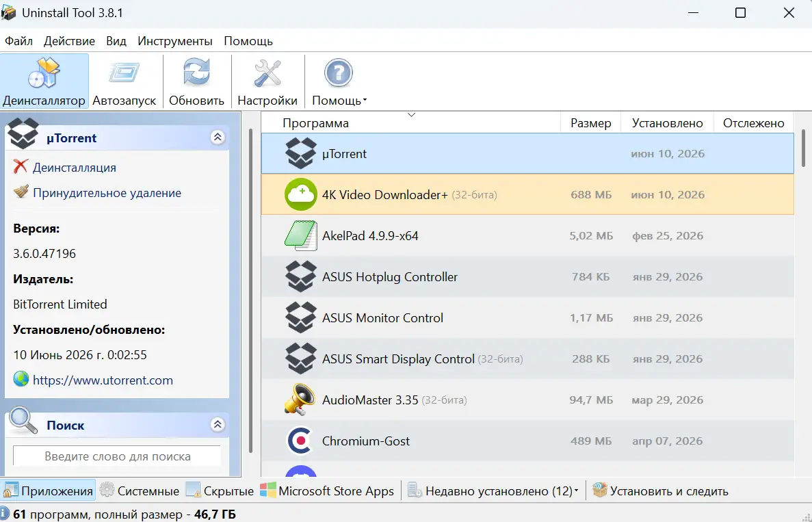Click publisher text BitTorrent Limited
Viewport: 812px width, 522px height.
point(60,304)
